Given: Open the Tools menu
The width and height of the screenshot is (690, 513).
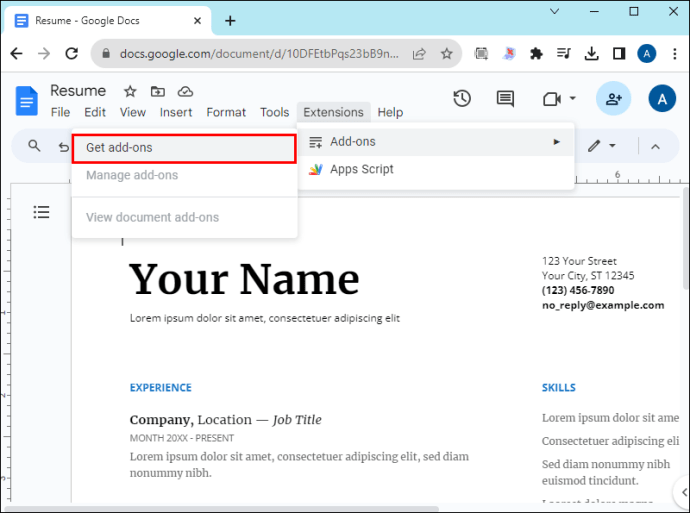Looking at the screenshot, I should pyautogui.click(x=275, y=112).
